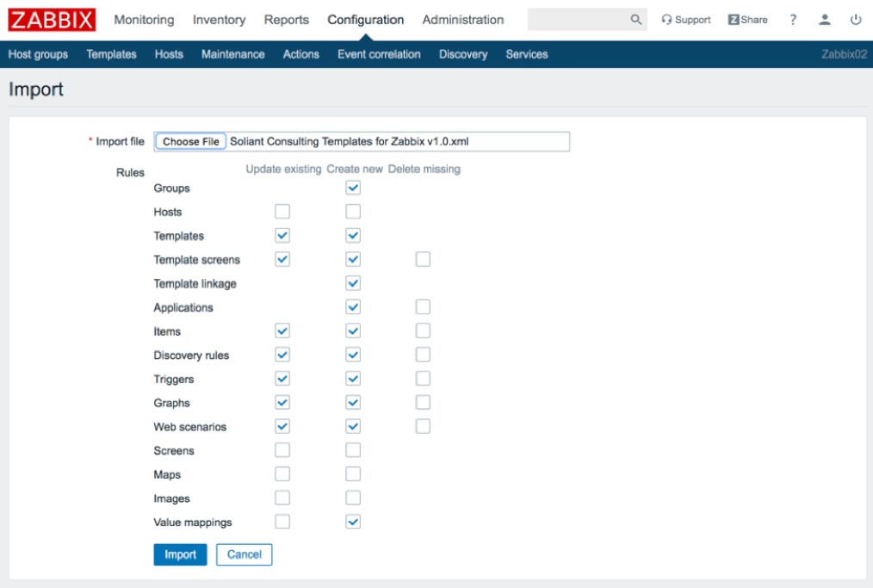This screenshot has height=588, width=873.
Task: Open the Monitoring menu
Action: point(144,20)
